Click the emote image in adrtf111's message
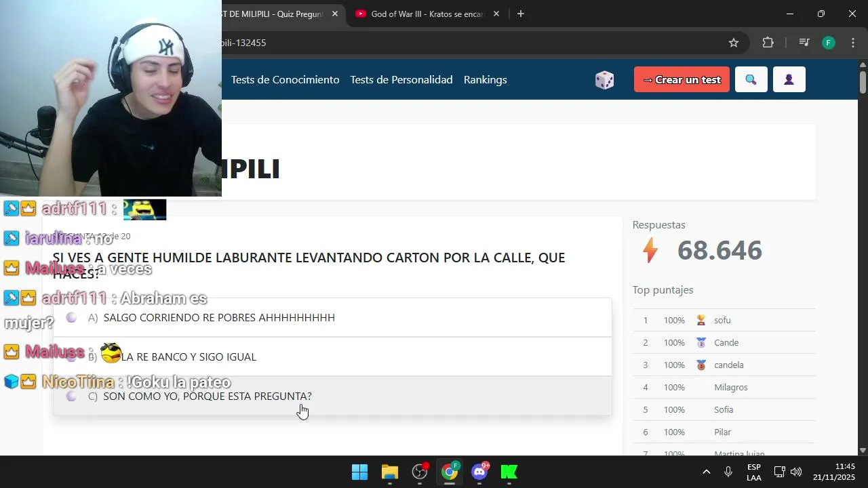 point(144,209)
